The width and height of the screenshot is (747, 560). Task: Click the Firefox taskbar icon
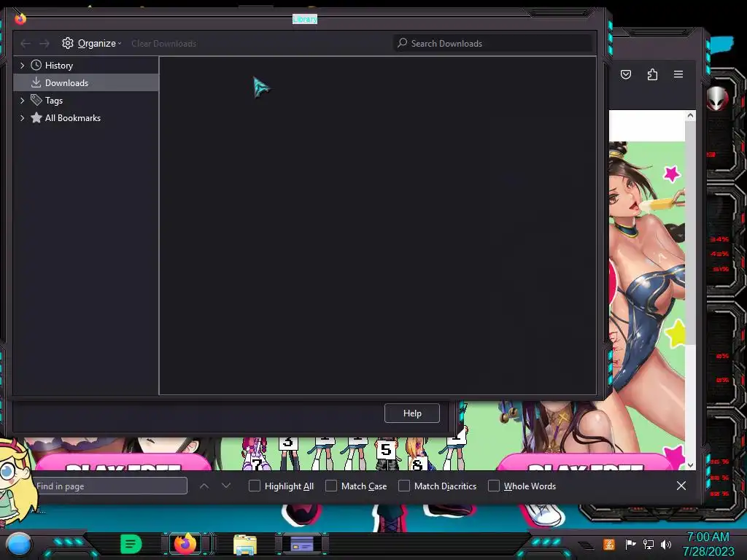coord(185,543)
